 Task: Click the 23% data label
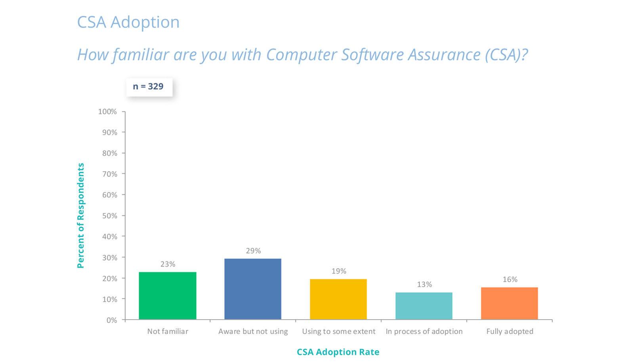point(168,264)
